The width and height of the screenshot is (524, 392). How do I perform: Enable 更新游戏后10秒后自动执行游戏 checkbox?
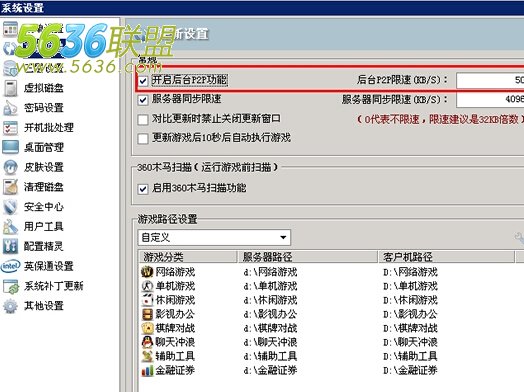[x=143, y=138]
